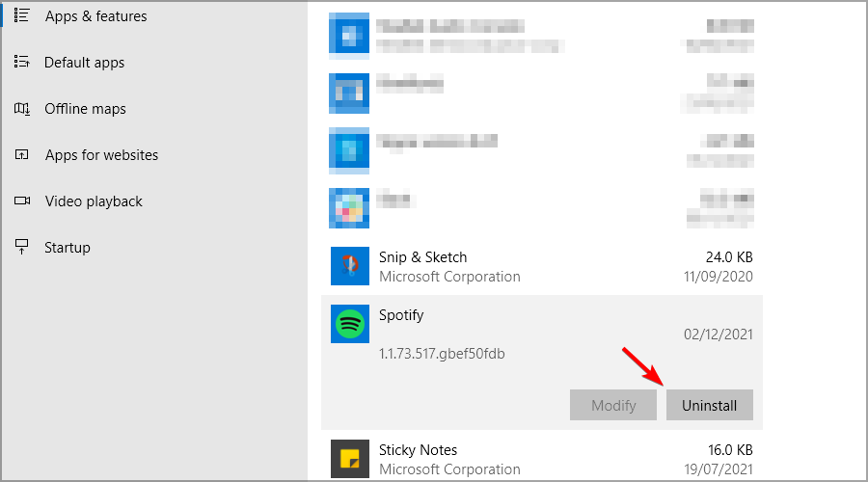This screenshot has height=482, width=868.
Task: Open Default apps settings page
Action: click(84, 63)
